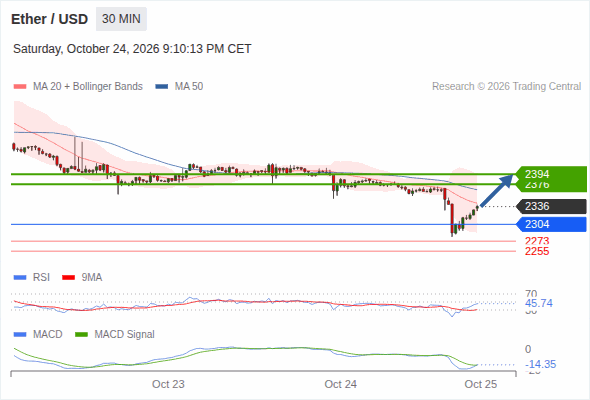Click the 30 MIN timeframe badge
This screenshot has height=400, width=590.
tap(121, 19)
